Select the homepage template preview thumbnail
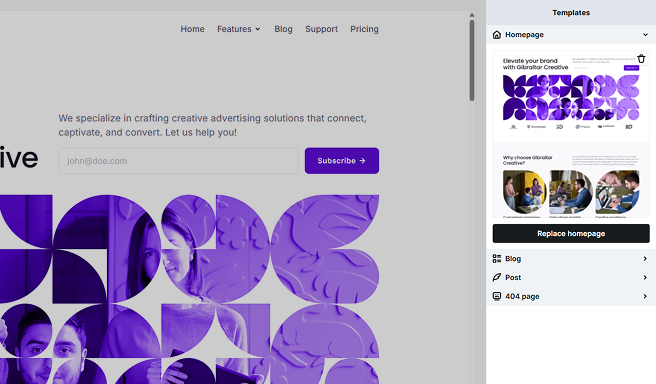 pos(571,134)
